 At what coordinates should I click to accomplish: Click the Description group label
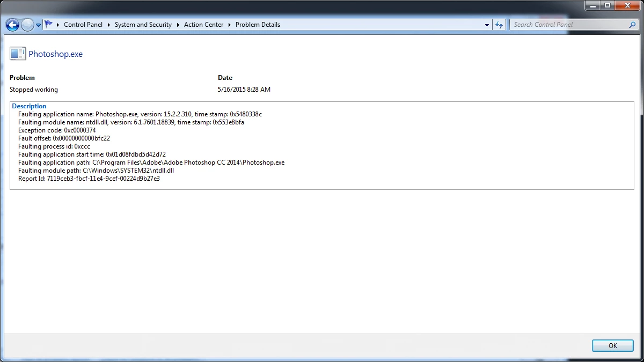pos(29,106)
